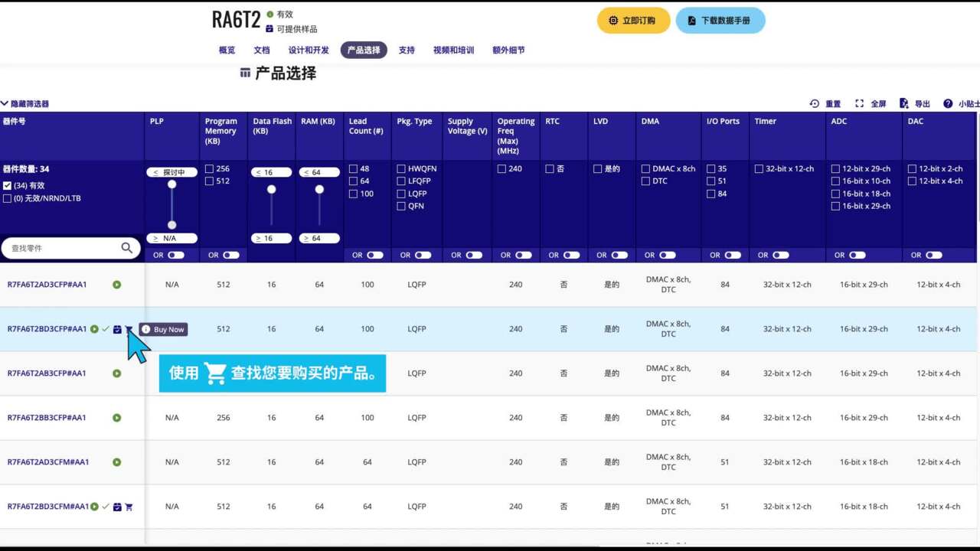This screenshot has width=980, height=551.
Task: Open the 额外细节 tab
Action: pyautogui.click(x=508, y=51)
